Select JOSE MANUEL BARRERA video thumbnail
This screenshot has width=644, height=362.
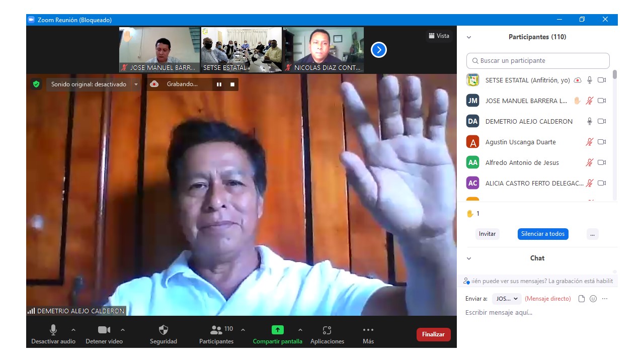tap(159, 50)
